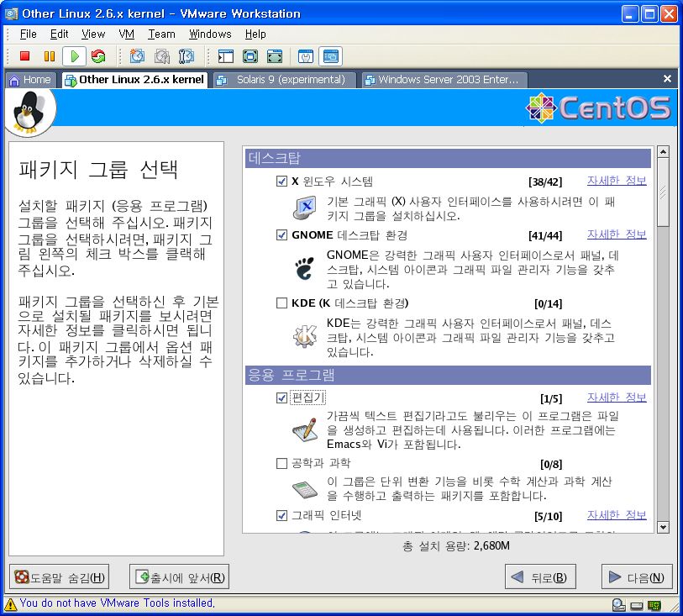683x616 pixels.
Task: Enter full screen mode via toolbar icon
Action: pos(250,56)
